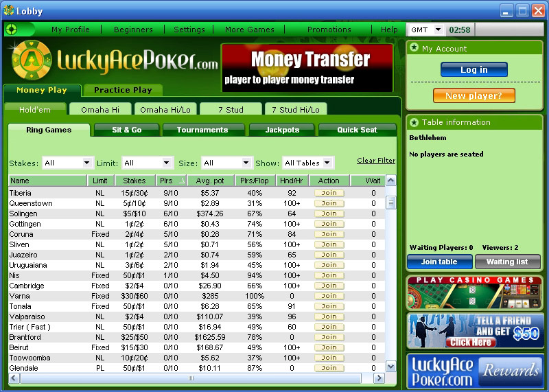Switch to the Jackpots tab
This screenshot has height=392, width=549.
point(282,130)
